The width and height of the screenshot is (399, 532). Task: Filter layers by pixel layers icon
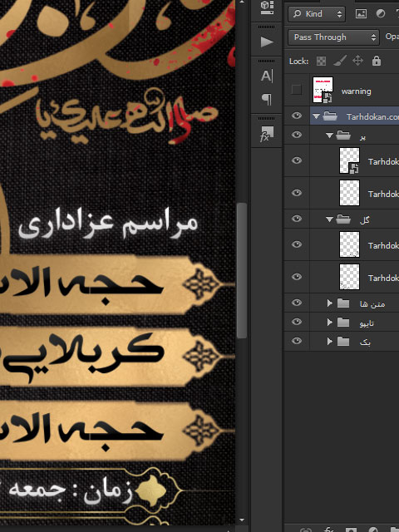361,13
